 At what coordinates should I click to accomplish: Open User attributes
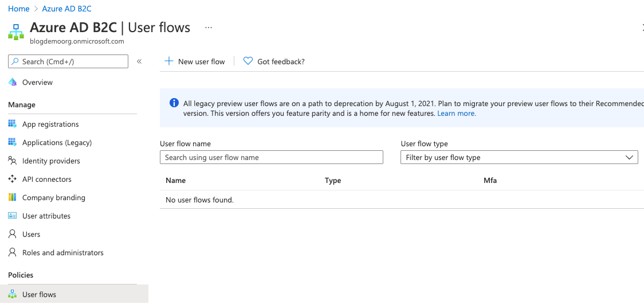coord(46,216)
